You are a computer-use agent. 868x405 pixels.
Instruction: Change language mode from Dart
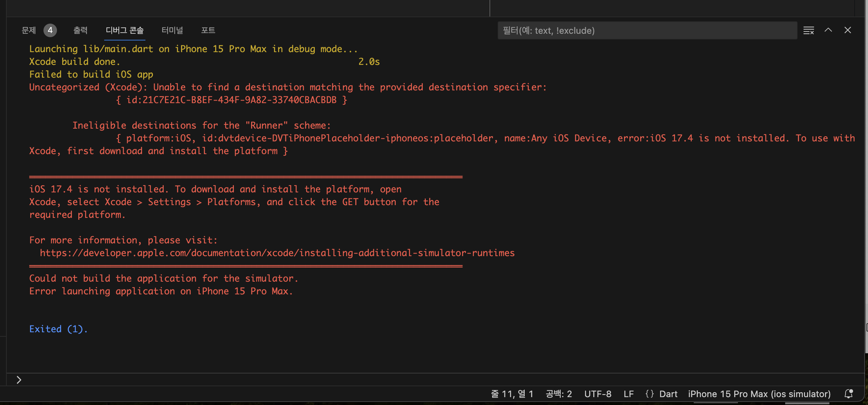tap(668, 394)
